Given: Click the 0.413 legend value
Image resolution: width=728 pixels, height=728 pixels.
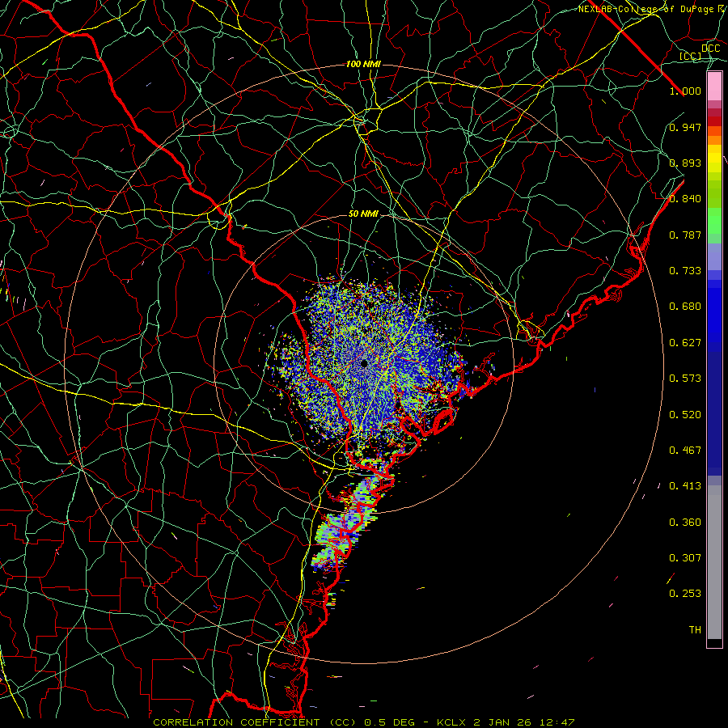Looking at the screenshot, I should pyautogui.click(x=685, y=486).
